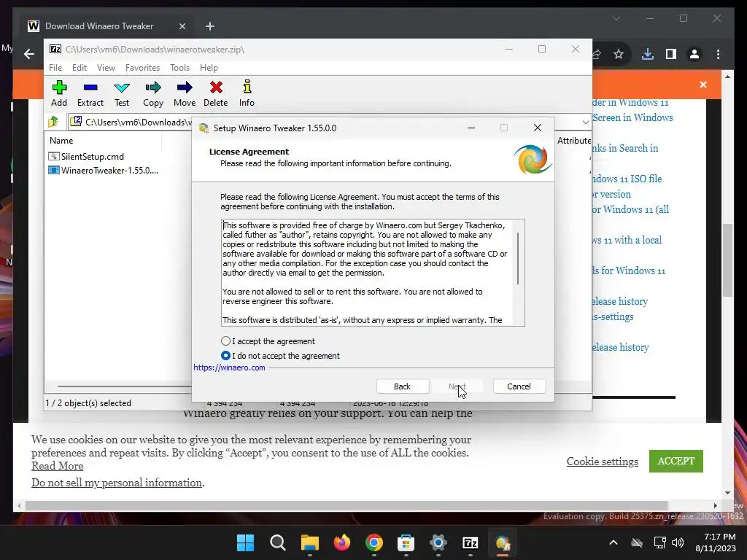The image size is (747, 560).
Task: Click Cancel in the setup wizard
Action: click(x=519, y=386)
